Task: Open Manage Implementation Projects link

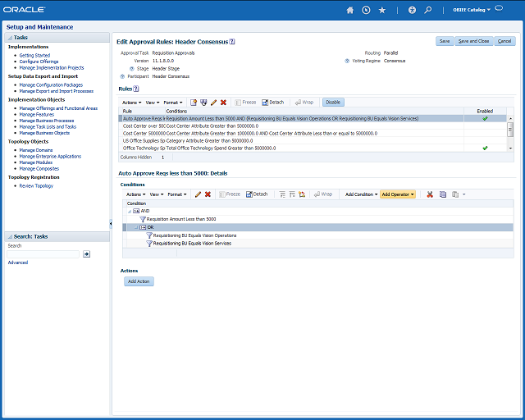Action: click(52, 68)
